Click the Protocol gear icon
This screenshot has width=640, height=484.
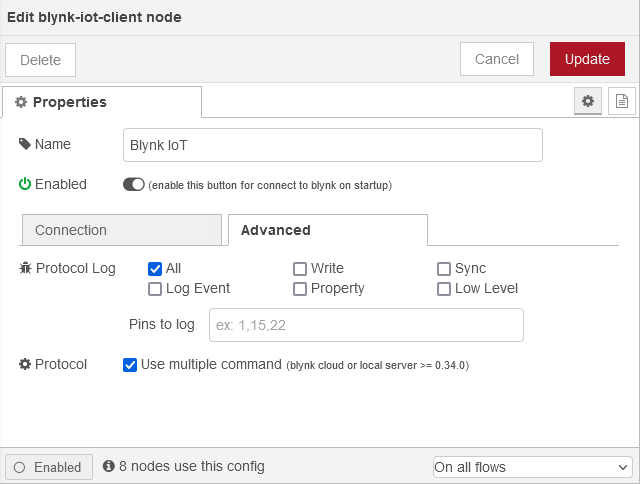[x=25, y=364]
